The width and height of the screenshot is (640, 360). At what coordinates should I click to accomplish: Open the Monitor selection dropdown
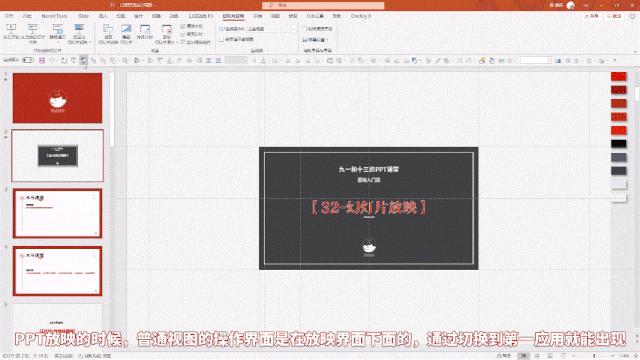[x=271, y=29]
